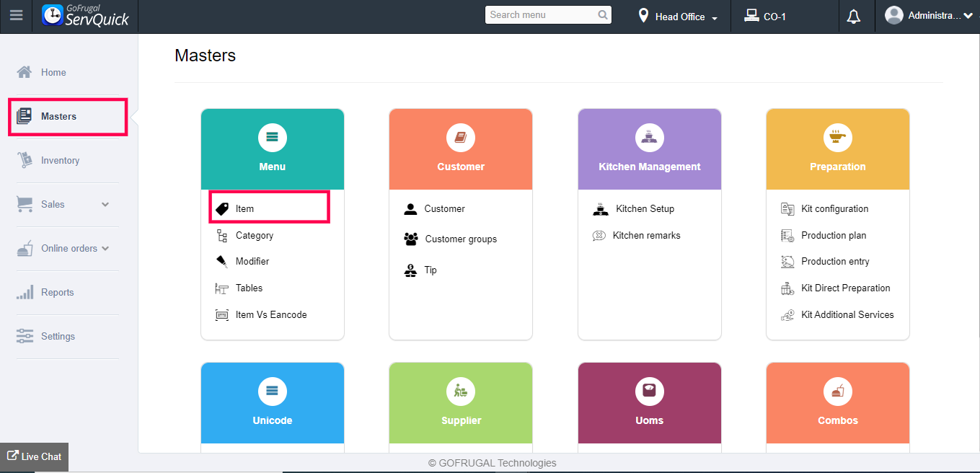Open the Item link under Menu
Screen dimensions: 980x473
click(x=244, y=208)
